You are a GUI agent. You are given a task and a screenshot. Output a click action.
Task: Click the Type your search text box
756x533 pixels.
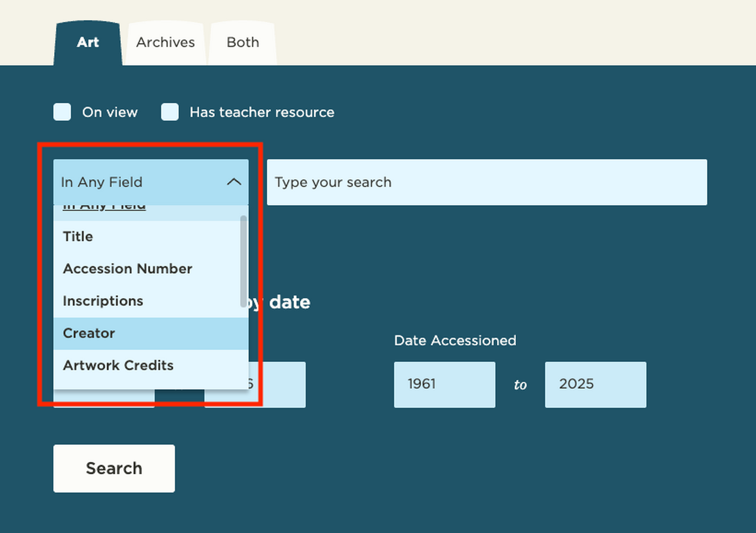[485, 182]
